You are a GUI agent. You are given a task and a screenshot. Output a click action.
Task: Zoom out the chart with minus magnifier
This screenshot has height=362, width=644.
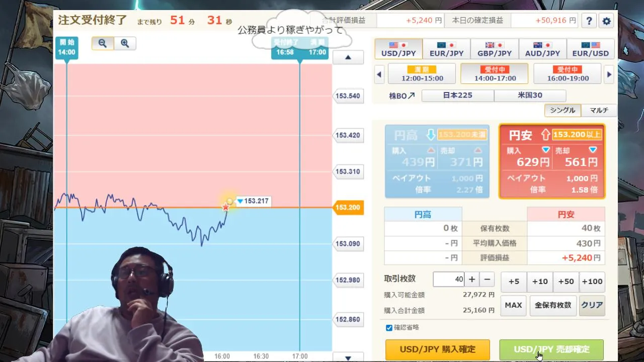103,43
